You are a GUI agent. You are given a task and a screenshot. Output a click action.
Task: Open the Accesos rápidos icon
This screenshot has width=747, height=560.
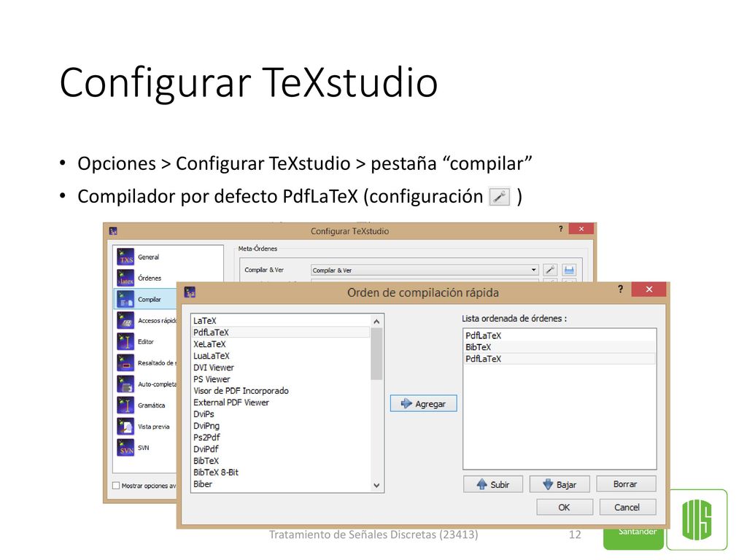[125, 321]
